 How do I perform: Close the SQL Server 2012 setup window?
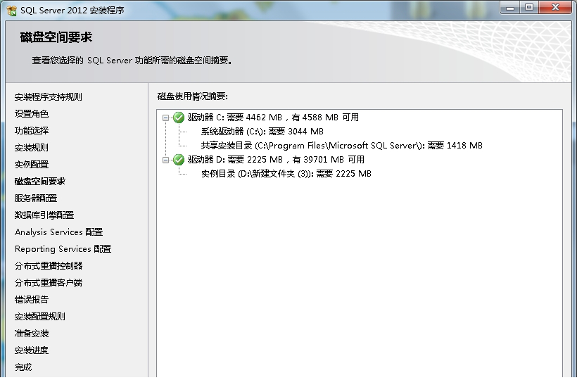[x=556, y=7]
